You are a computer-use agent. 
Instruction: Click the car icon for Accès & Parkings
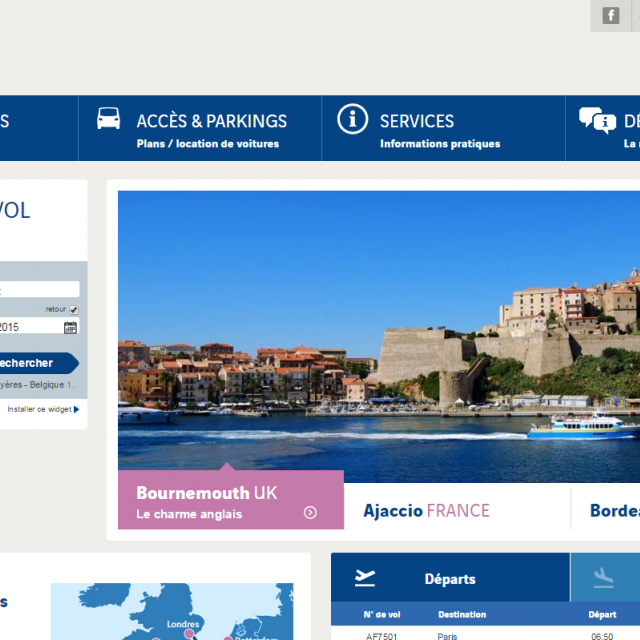pyautogui.click(x=108, y=119)
